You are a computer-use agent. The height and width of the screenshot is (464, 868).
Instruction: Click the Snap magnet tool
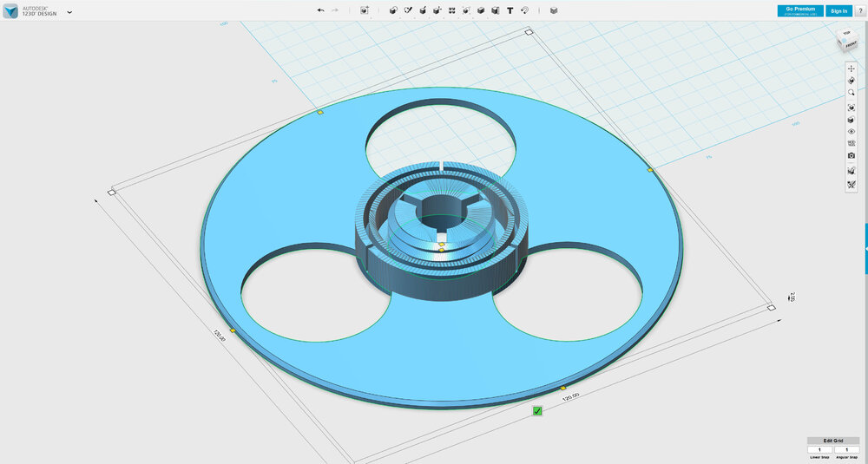click(524, 10)
